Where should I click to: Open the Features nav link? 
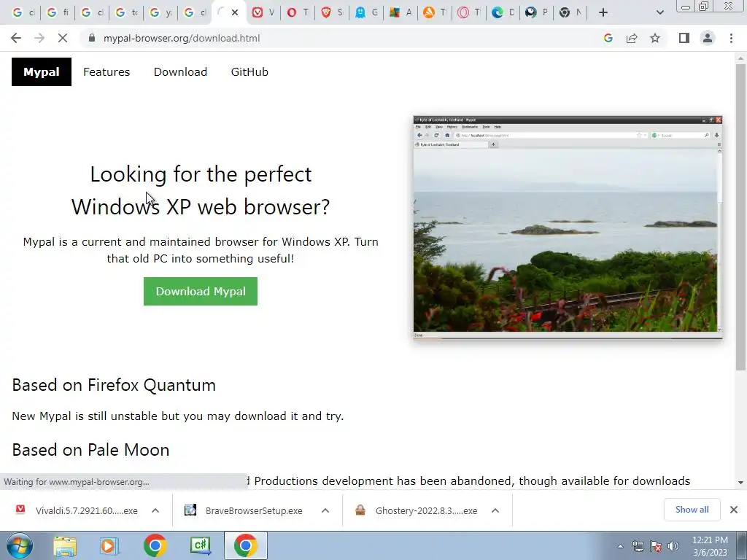pyautogui.click(x=107, y=72)
